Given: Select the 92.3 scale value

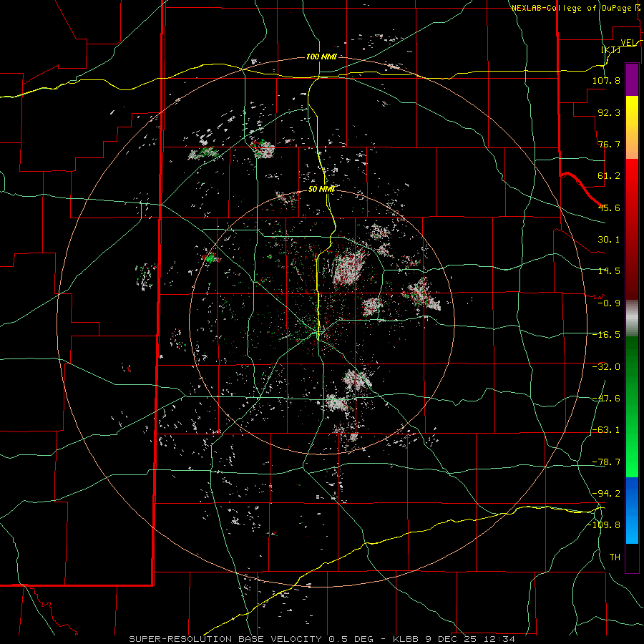Looking at the screenshot, I should pyautogui.click(x=609, y=112).
